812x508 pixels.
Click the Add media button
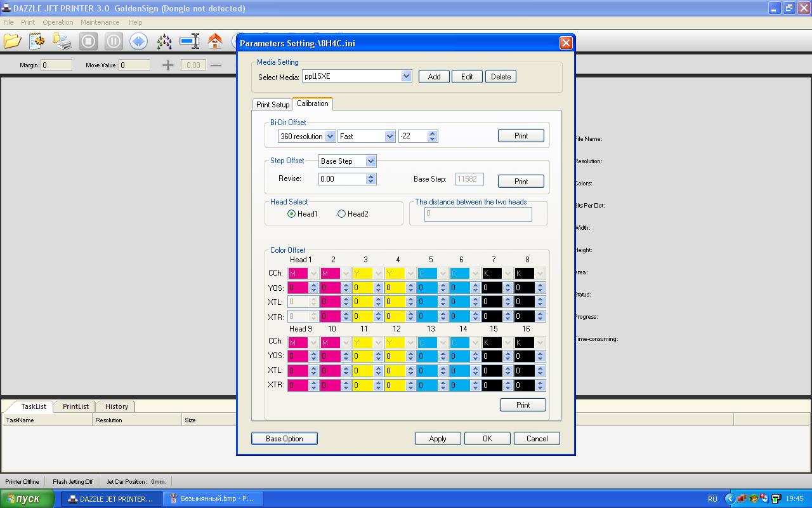(x=434, y=76)
